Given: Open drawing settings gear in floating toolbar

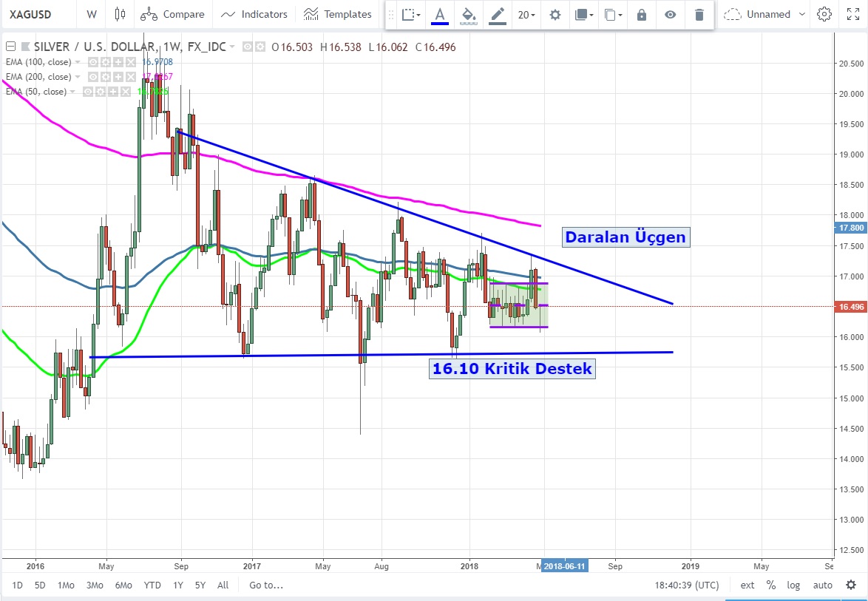Looking at the screenshot, I should tap(555, 14).
